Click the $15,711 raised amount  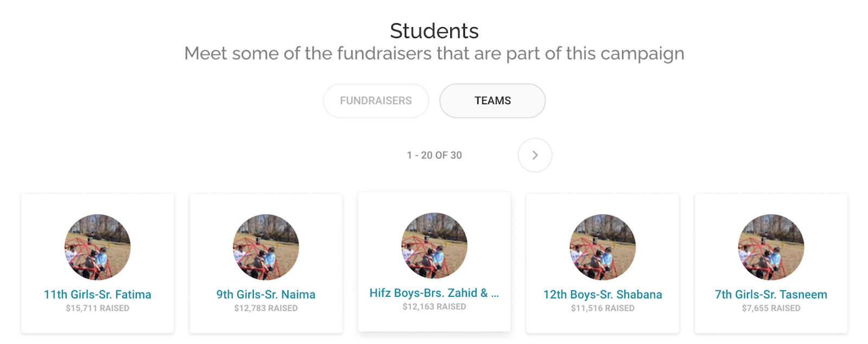click(x=98, y=308)
